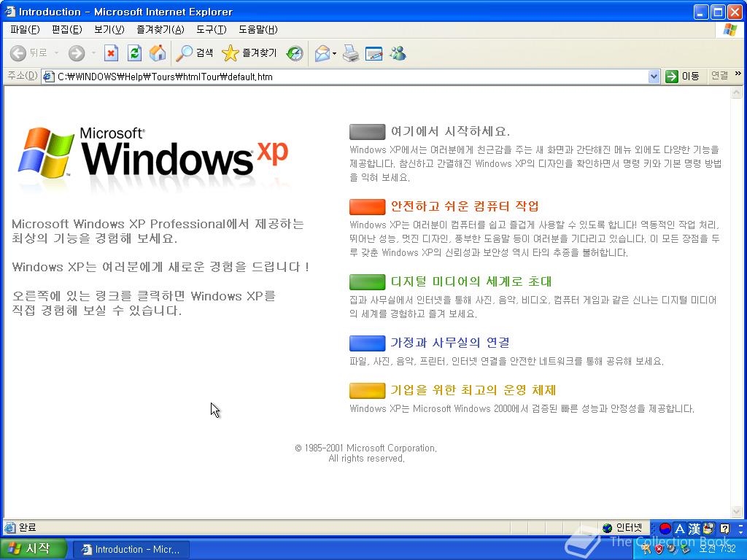Viewport: 747px width, 560px height.
Task: Toggle the 漢 Hanja conversion button
Action: pyautogui.click(x=694, y=529)
